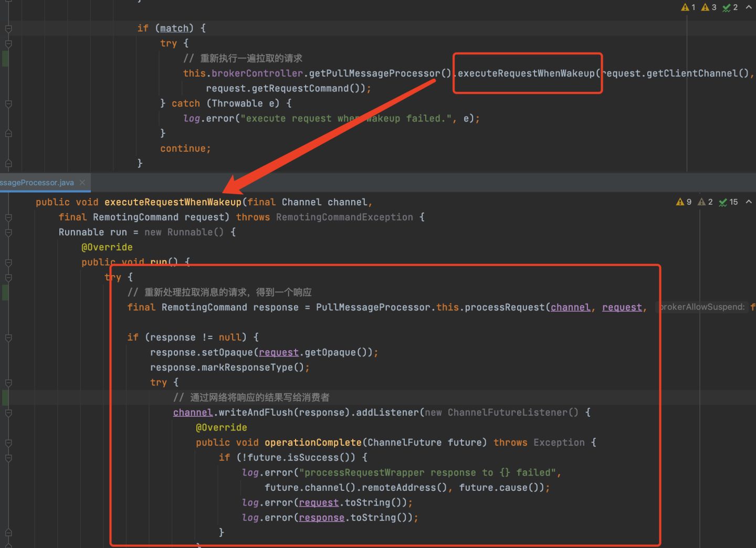
Task: Click the typo check count 15 in the lower pane
Action: click(x=728, y=202)
